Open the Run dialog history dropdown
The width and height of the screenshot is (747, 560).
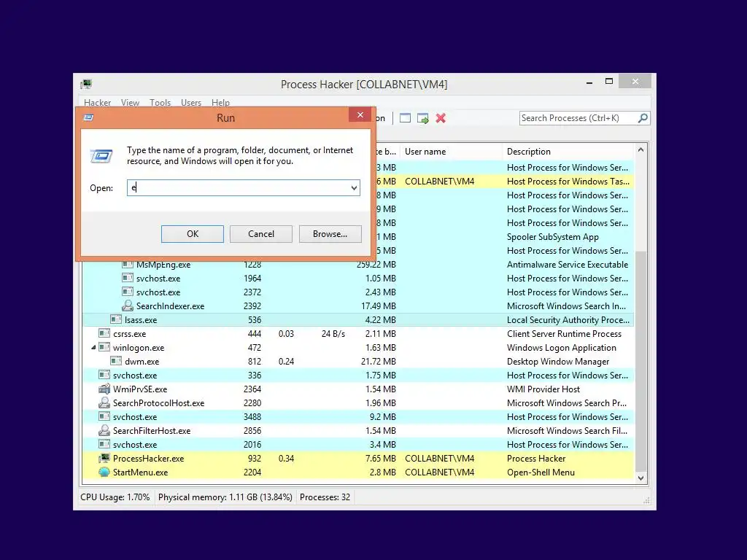(354, 187)
